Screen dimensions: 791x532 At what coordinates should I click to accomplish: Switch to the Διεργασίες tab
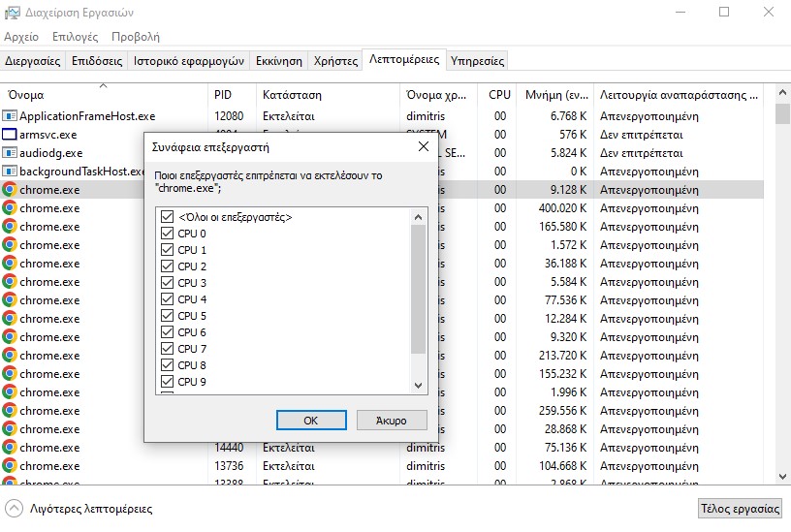click(33, 61)
